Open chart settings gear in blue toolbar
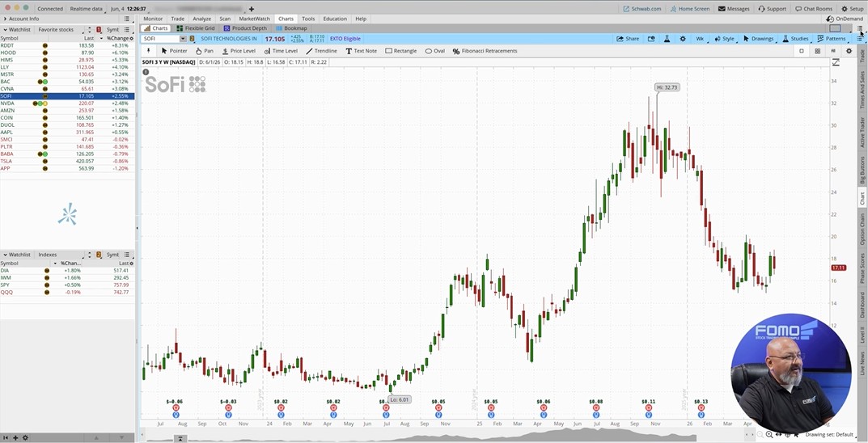868x443 pixels. pos(683,39)
